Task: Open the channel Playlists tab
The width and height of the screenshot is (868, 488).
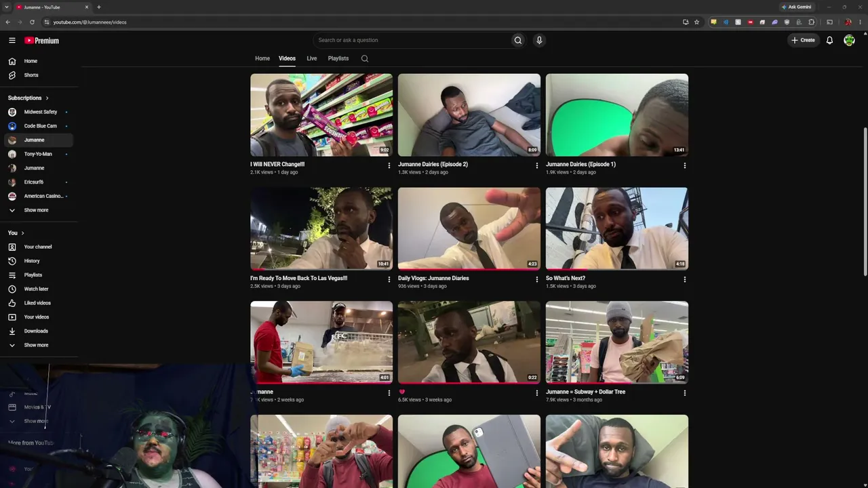Action: click(338, 58)
